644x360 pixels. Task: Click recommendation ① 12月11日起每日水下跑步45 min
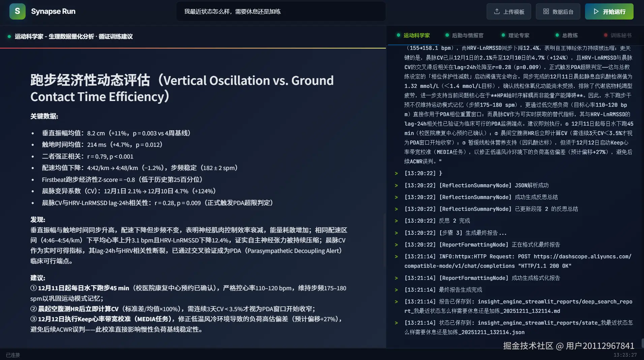point(188,293)
